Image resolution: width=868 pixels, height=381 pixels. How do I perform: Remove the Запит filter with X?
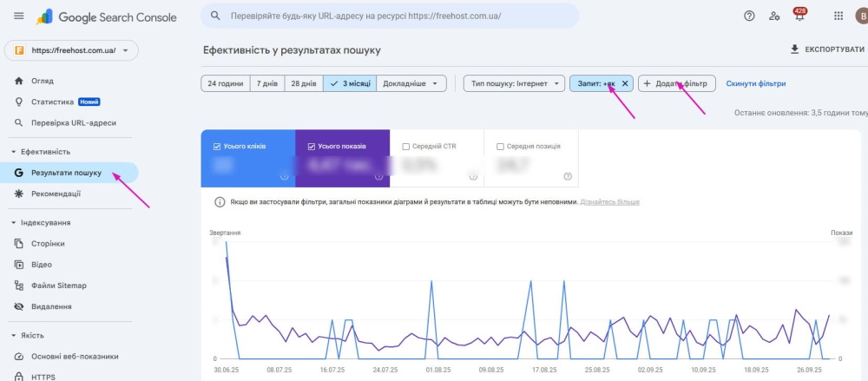pos(625,84)
